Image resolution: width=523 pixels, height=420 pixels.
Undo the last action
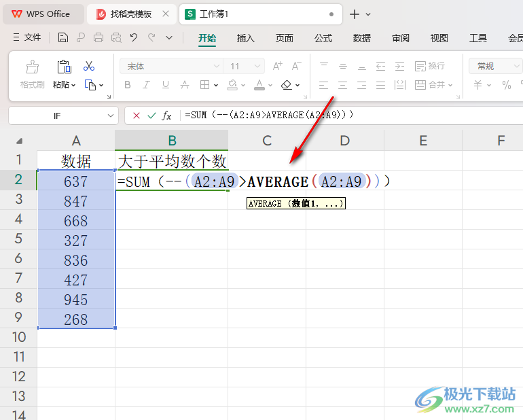(x=134, y=37)
